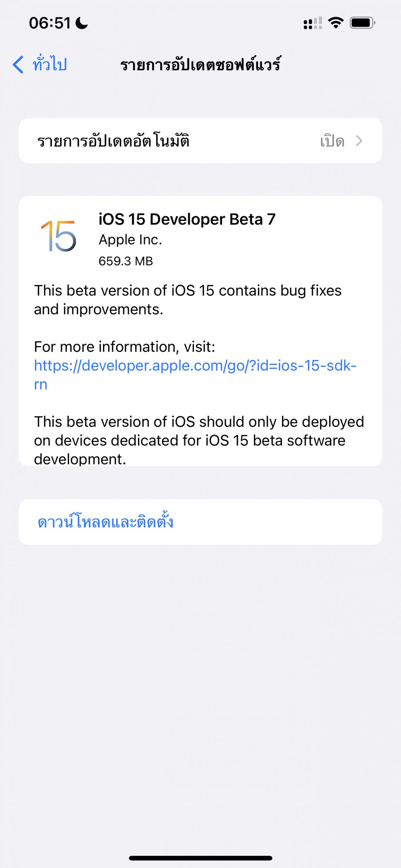401x868 pixels.
Task: Open the developer.apple.com release notes link
Action: click(195, 366)
